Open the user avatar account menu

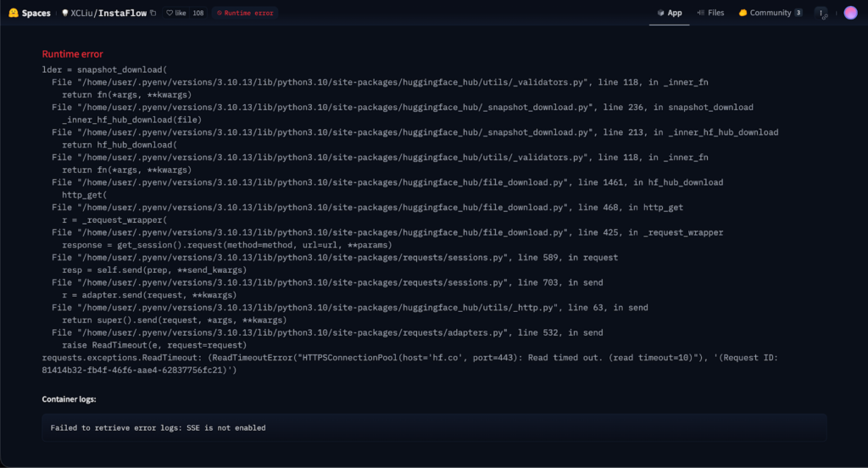(x=850, y=13)
